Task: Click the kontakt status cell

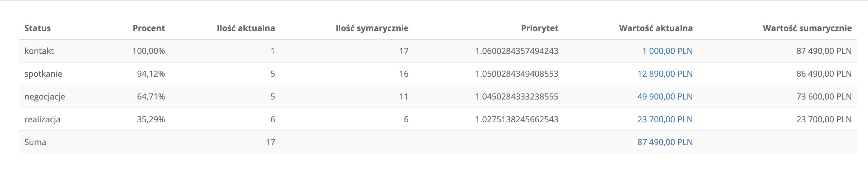Action: click(x=39, y=51)
